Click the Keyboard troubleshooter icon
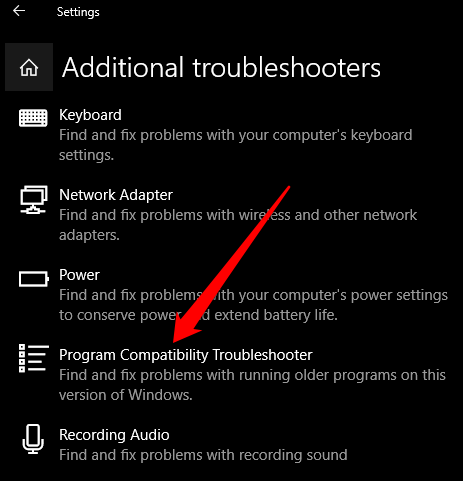 click(33, 118)
